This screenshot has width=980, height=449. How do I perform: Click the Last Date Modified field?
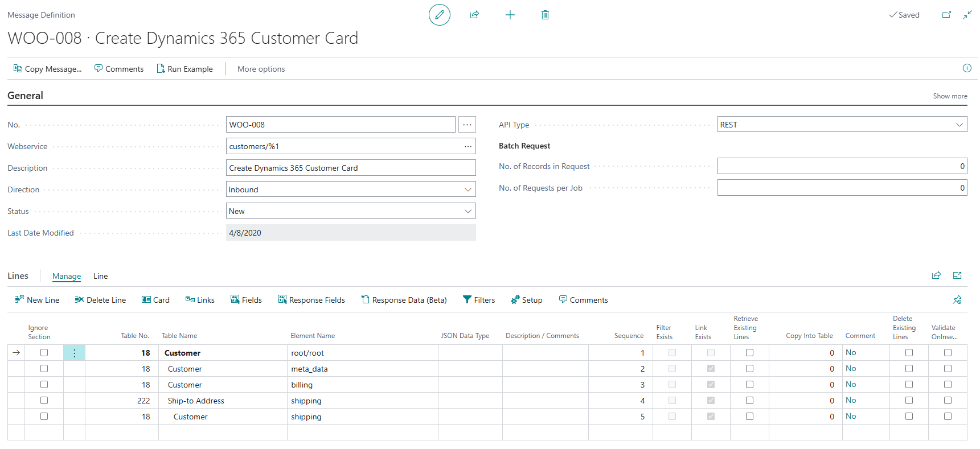351,233
